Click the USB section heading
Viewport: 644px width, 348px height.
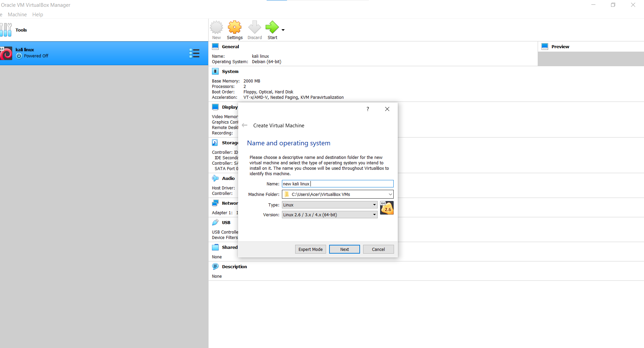(226, 222)
